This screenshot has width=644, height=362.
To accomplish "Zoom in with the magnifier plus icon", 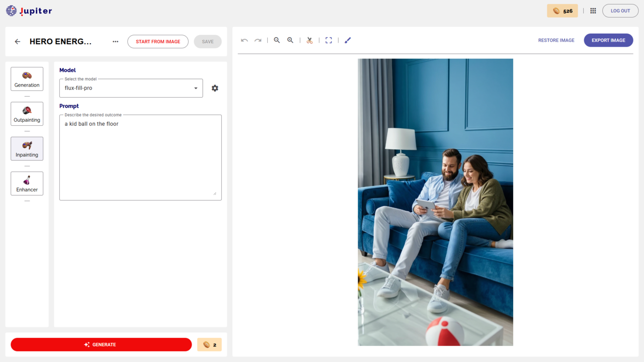I will 290,40.
